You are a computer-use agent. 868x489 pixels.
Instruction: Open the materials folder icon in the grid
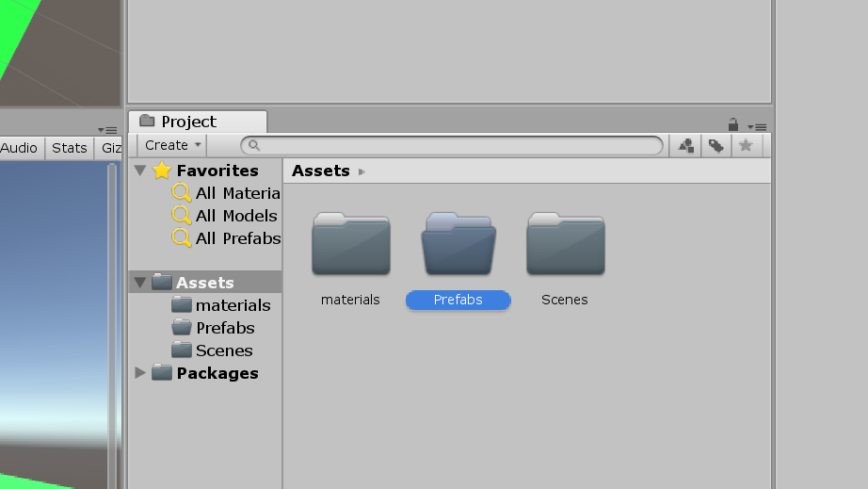point(350,245)
